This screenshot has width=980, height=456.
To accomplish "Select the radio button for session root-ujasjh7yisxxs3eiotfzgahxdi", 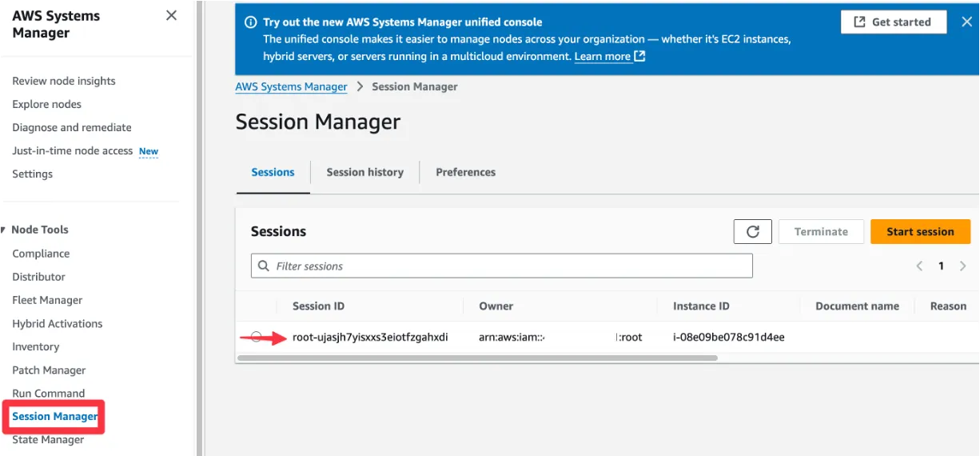I will [x=256, y=337].
